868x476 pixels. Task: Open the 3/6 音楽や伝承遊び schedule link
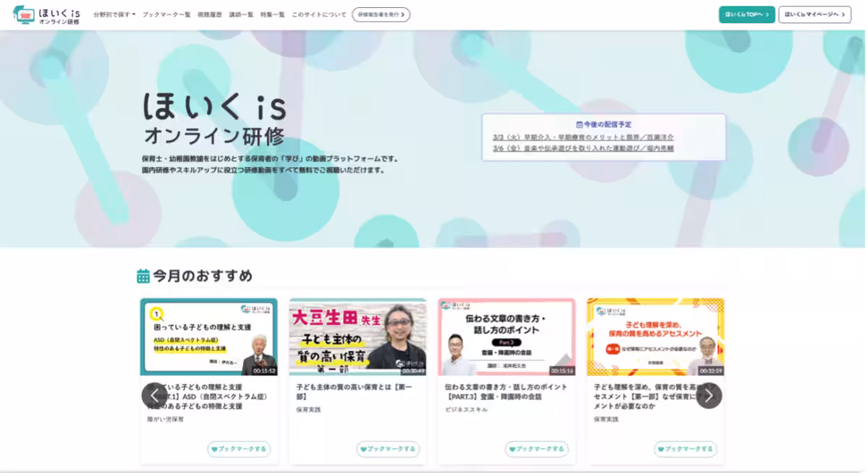coord(583,148)
